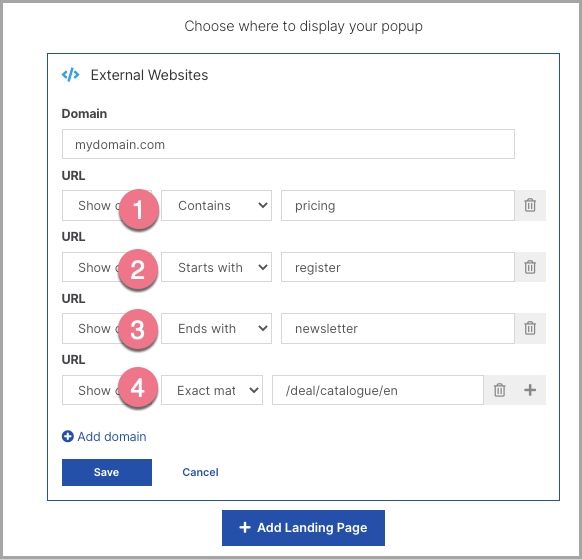The height and width of the screenshot is (559, 582).
Task: Click the register URL text field
Action: (x=398, y=267)
